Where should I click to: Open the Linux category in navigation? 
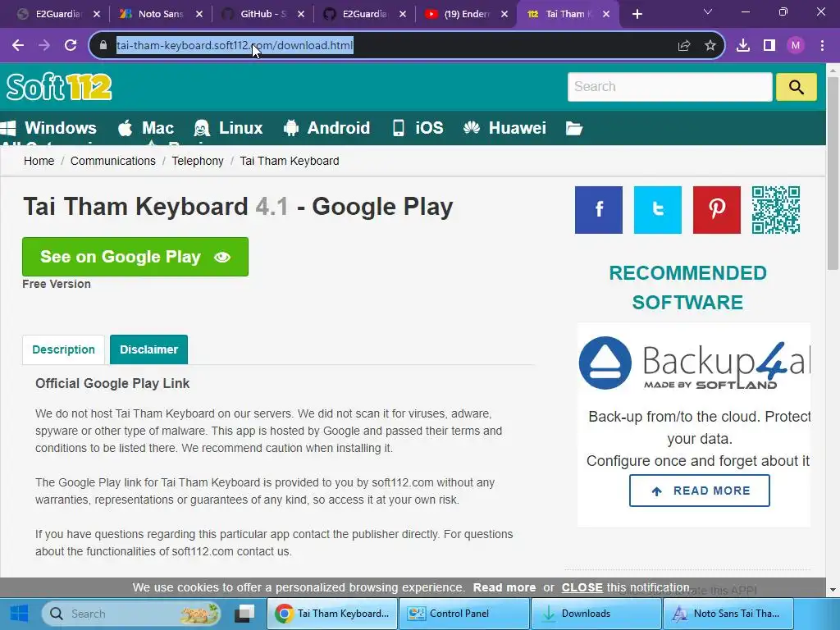tap(228, 128)
